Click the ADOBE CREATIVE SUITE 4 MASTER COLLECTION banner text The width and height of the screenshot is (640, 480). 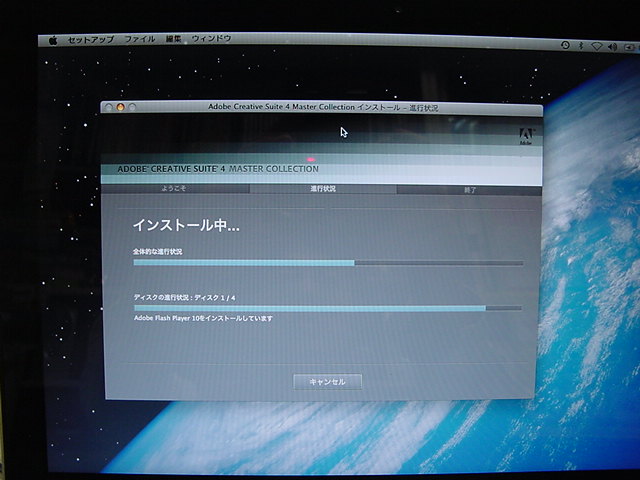[x=218, y=169]
